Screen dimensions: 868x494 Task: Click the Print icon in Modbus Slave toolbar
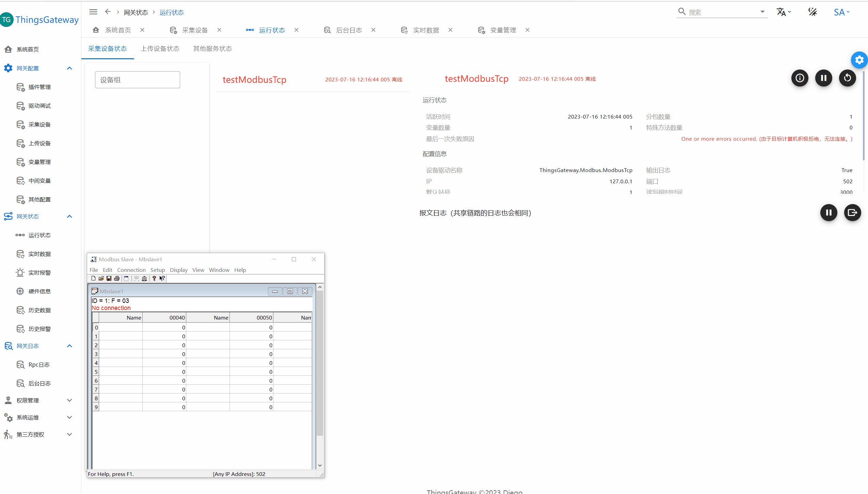tap(117, 278)
